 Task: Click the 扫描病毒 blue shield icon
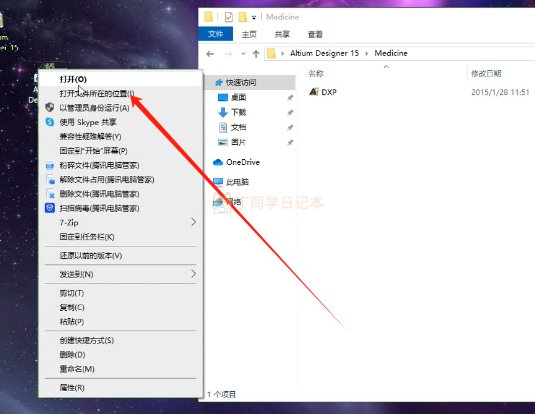(x=50, y=208)
